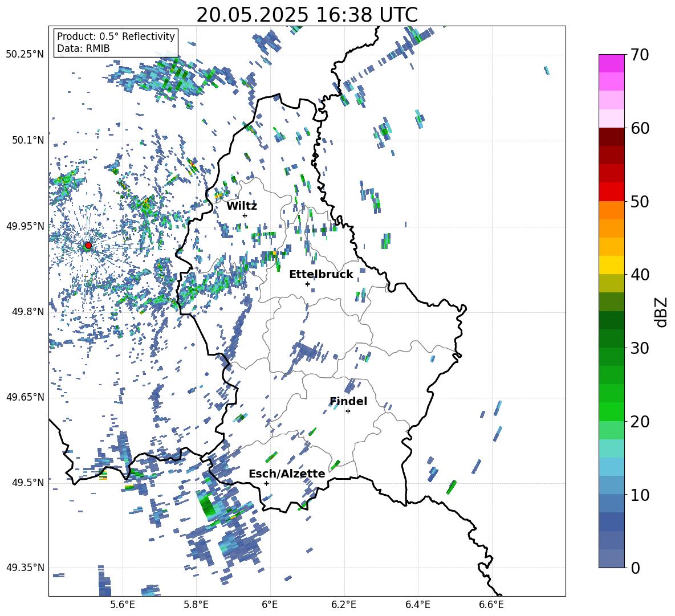Click the 5.6°E longitude label
This screenshot has height=616, width=675.
(x=123, y=605)
